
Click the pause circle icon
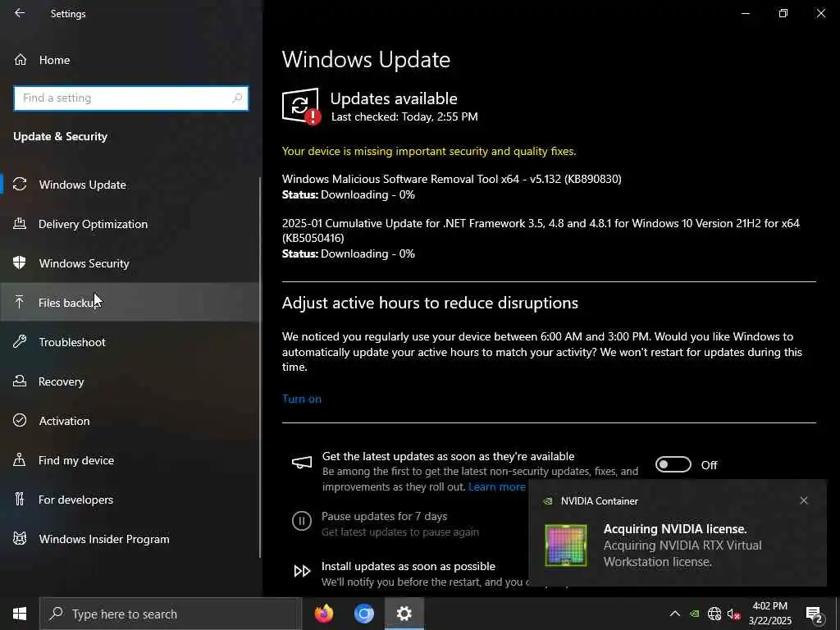(302, 521)
